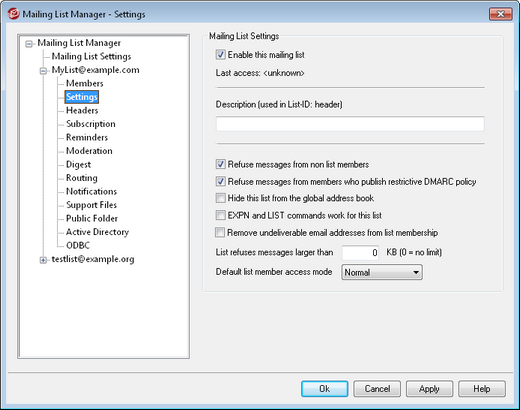
Task: Toggle Enable this mailing list checkbox
Action: pyautogui.click(x=220, y=55)
